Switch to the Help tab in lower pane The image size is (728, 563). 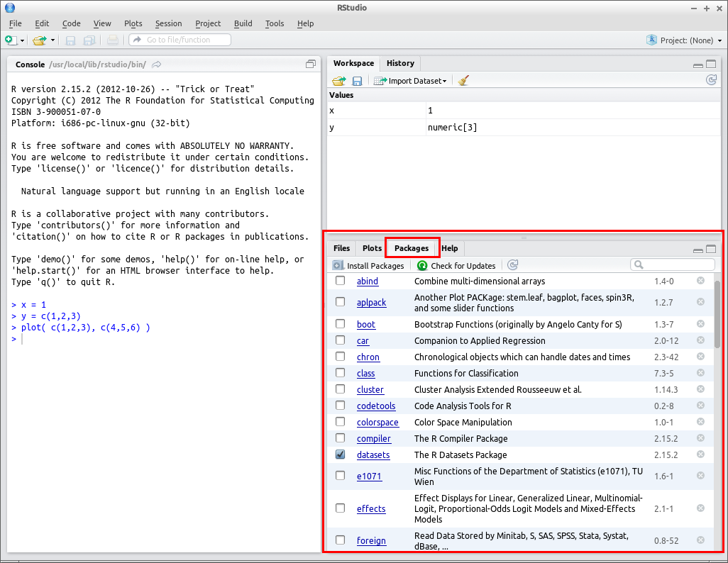coord(449,248)
